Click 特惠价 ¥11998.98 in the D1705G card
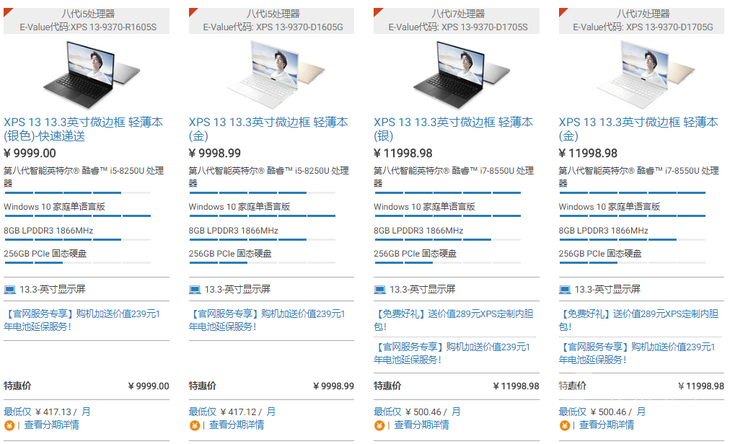The height and width of the screenshot is (444, 730). pos(642,386)
